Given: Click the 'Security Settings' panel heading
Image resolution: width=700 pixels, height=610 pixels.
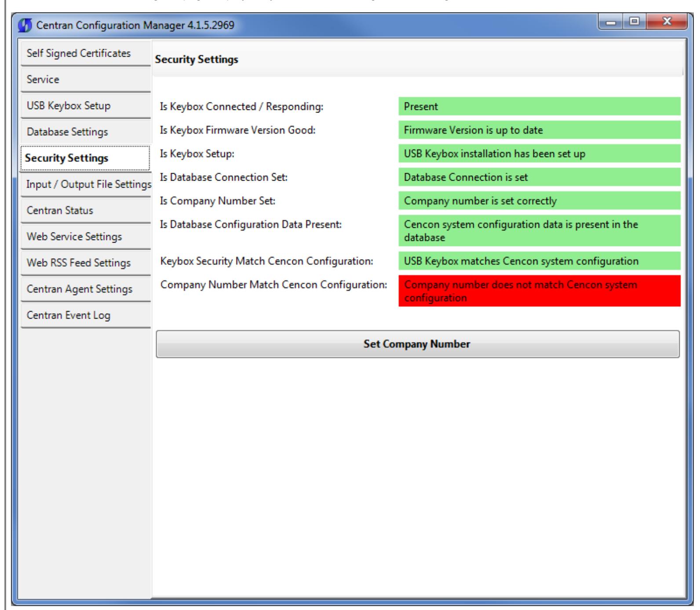Looking at the screenshot, I should tap(197, 59).
